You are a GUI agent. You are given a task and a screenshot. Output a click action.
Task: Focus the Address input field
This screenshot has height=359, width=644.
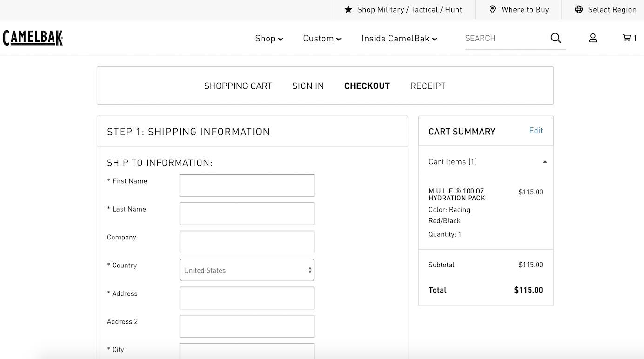[247, 298]
